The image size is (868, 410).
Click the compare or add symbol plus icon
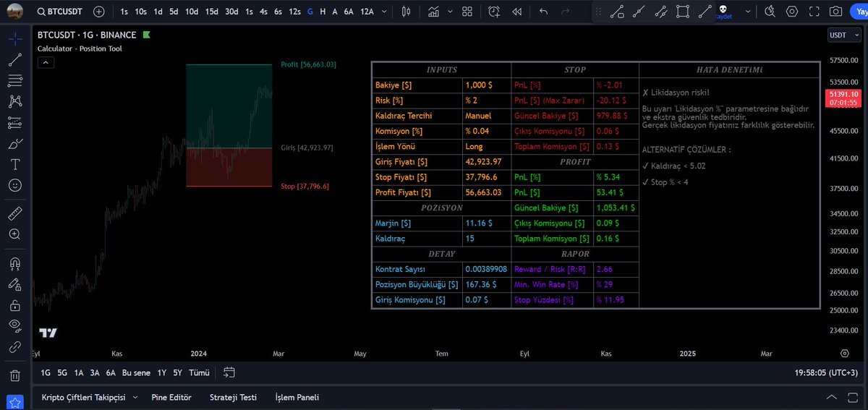coord(98,12)
